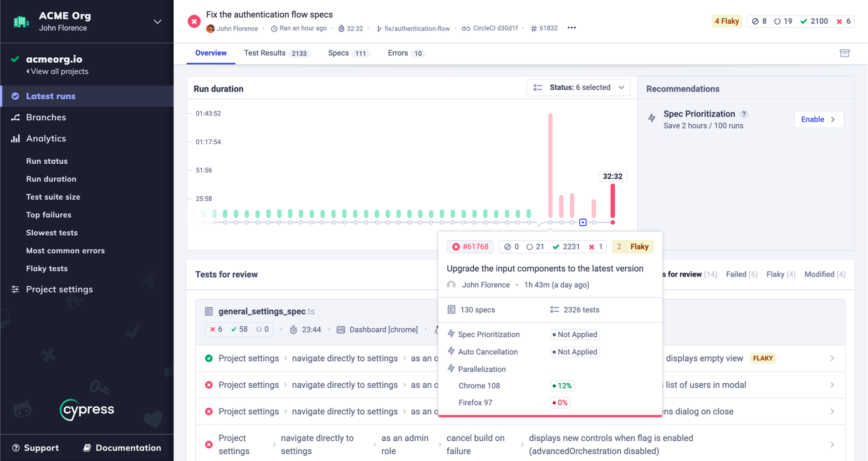Screen dimensions: 868x461
Task: Click the Spec Prioritization help question mark
Action: point(744,114)
